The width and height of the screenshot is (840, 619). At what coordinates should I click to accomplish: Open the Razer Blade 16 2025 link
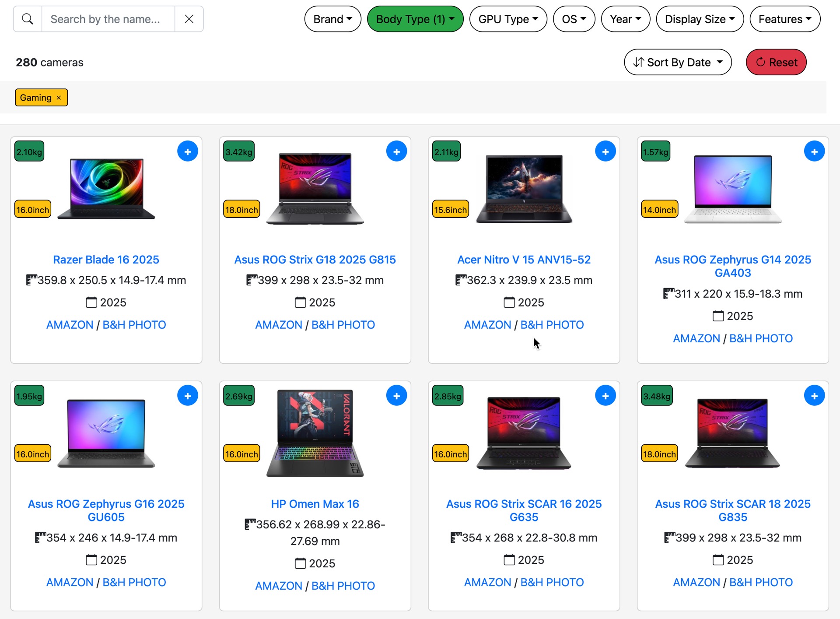click(106, 260)
